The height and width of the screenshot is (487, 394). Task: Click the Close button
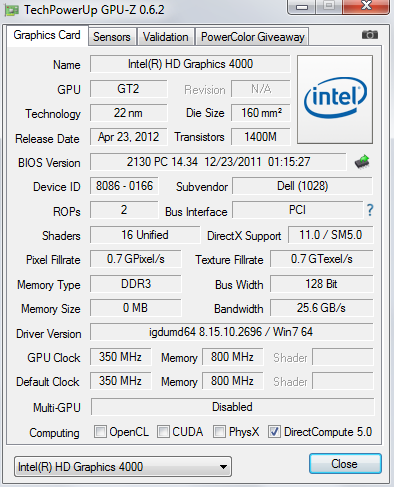click(345, 464)
